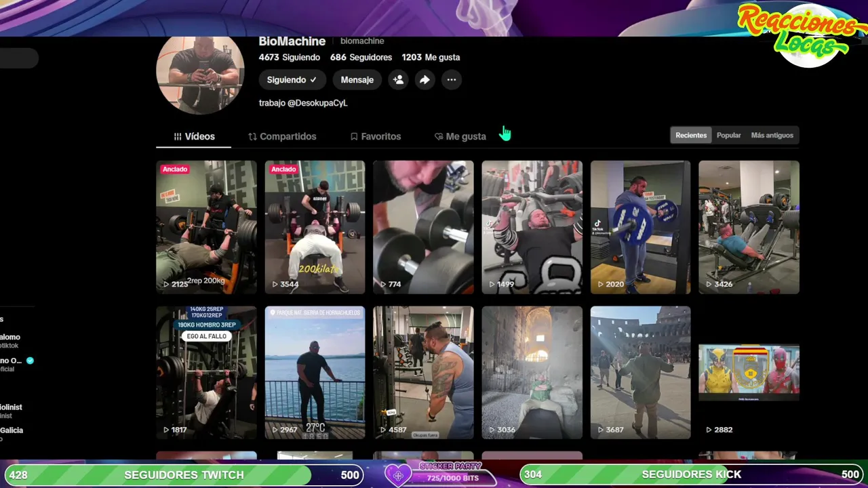The image size is (868, 488).
Task: Click the Sticker Party bits counter
Action: [452, 478]
